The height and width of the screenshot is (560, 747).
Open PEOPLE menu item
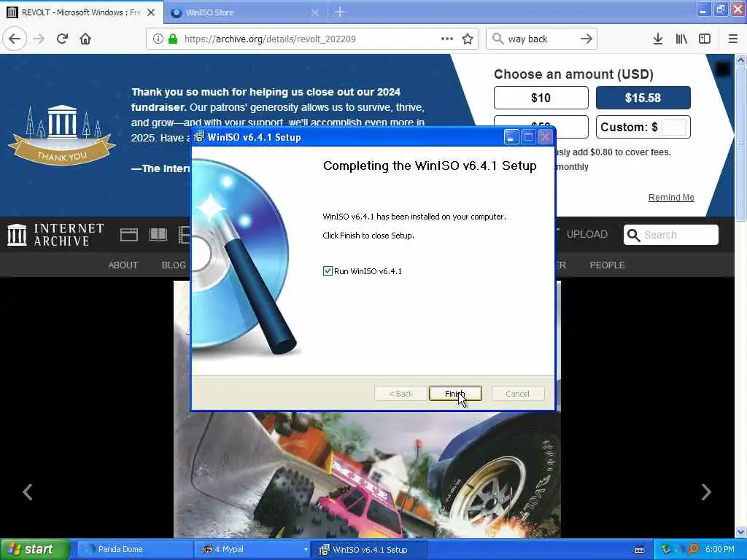(x=607, y=265)
